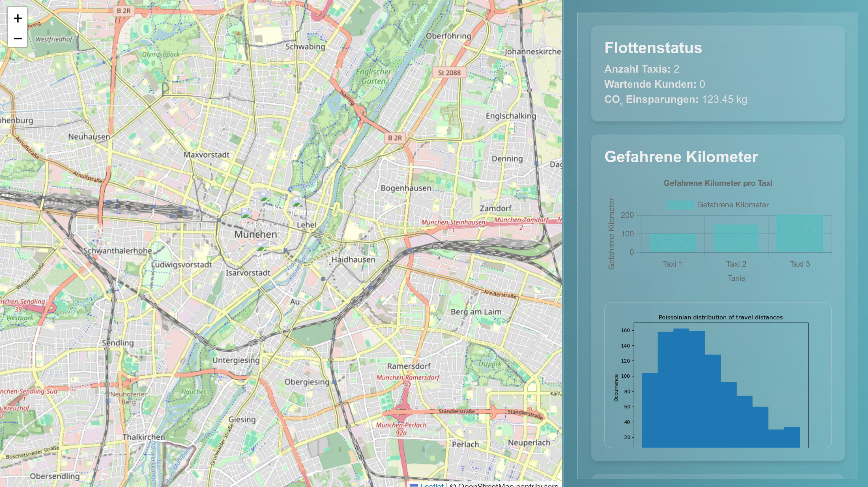Click the Englischer Garten map label

[x=373, y=76]
